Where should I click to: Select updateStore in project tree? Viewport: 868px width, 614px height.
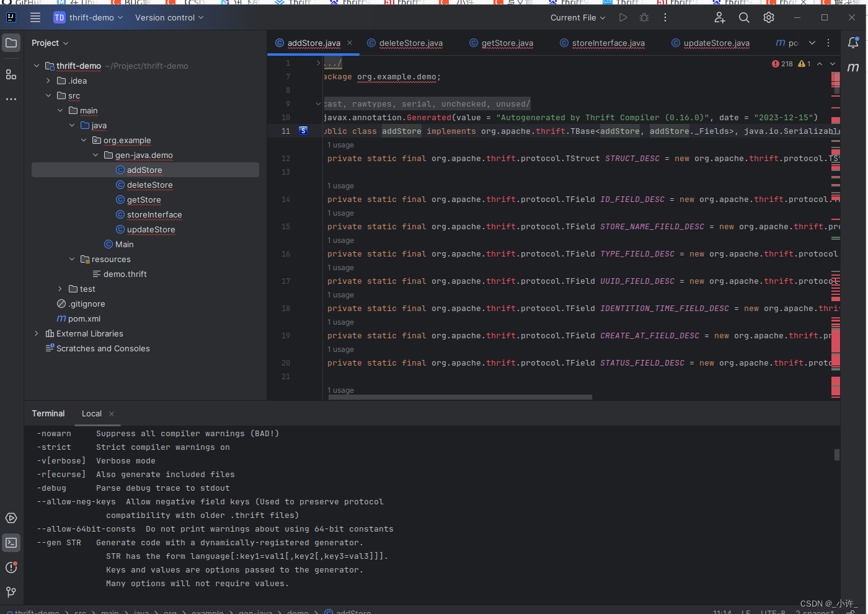(x=151, y=229)
